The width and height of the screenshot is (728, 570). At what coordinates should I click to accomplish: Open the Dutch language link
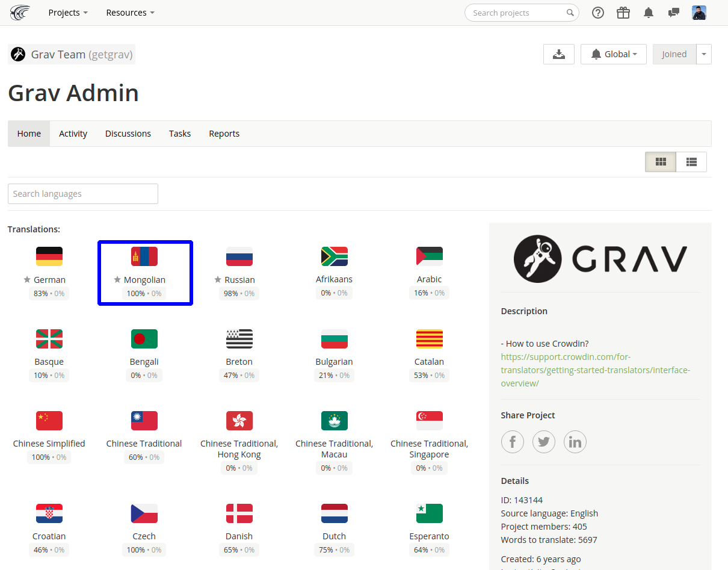(x=335, y=536)
